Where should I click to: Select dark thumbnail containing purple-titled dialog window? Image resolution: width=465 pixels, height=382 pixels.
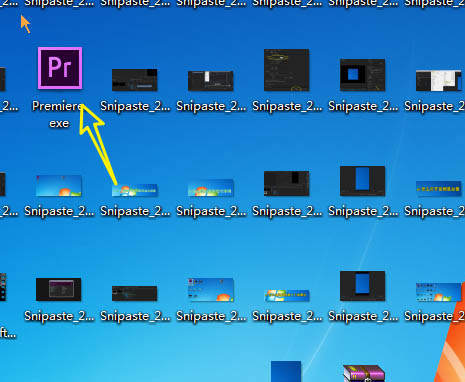coord(59,289)
